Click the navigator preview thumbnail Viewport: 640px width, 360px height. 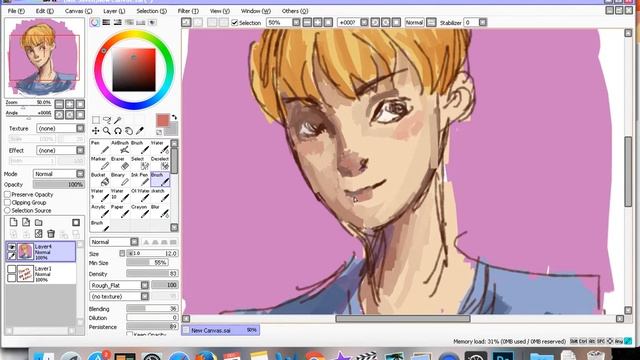tap(44, 58)
